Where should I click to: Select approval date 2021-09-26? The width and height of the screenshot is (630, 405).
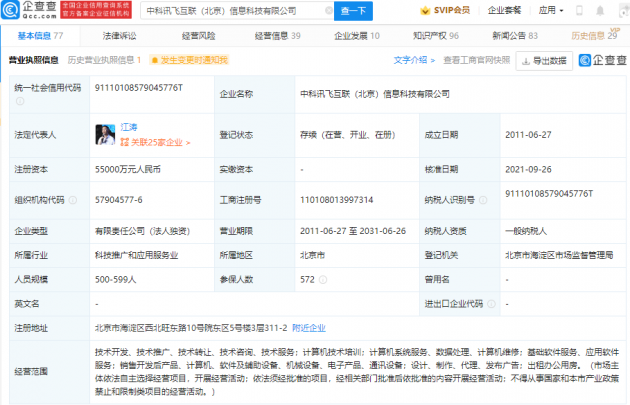point(528,170)
